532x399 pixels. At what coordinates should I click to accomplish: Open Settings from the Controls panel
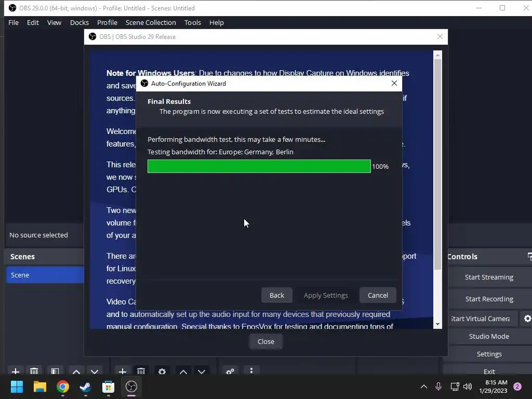[489, 354]
